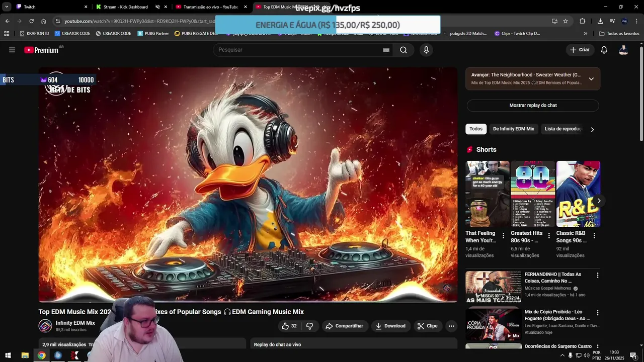Show next Shorts with right arrow
This screenshot has width=644, height=362.
pyautogui.click(x=599, y=201)
